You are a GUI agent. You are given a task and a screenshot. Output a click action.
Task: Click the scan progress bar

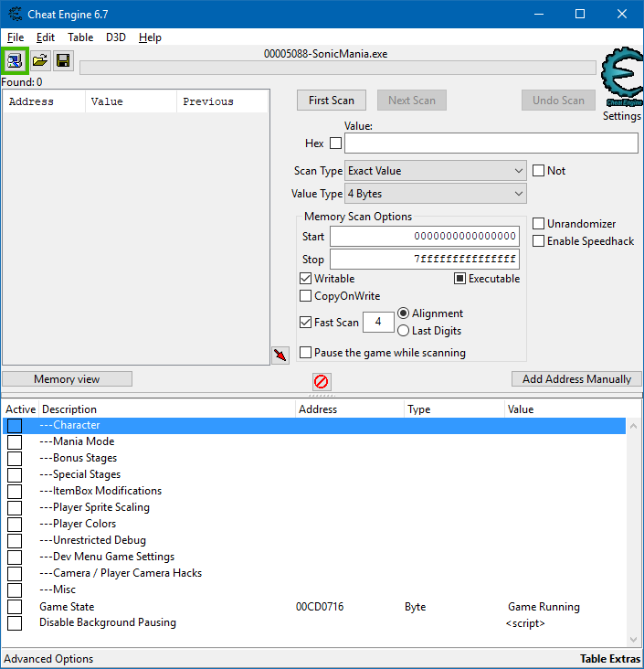337,68
